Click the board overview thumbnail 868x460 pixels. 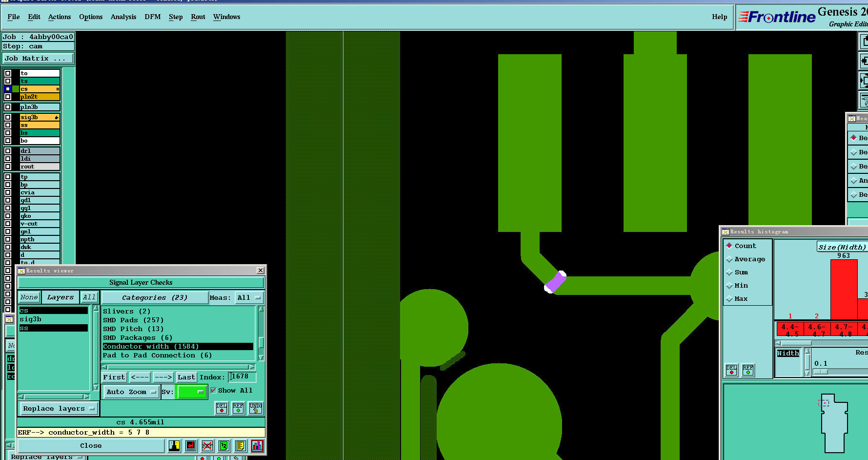(834, 422)
